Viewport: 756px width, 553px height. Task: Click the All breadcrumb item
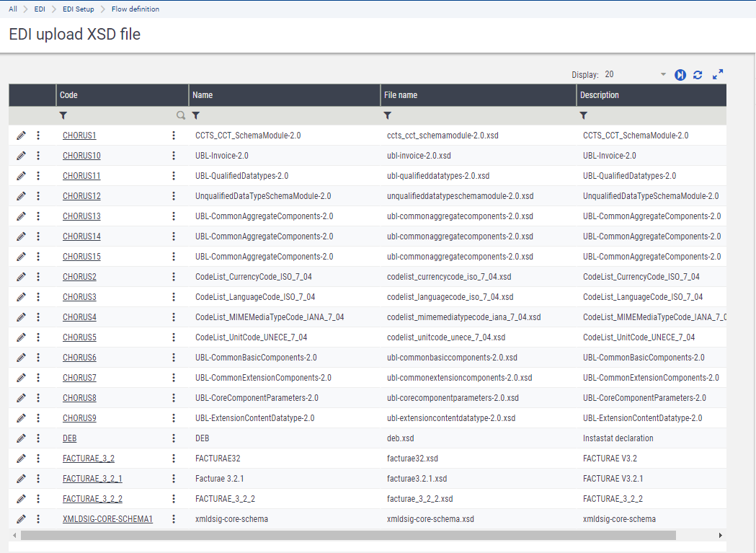tap(13, 9)
